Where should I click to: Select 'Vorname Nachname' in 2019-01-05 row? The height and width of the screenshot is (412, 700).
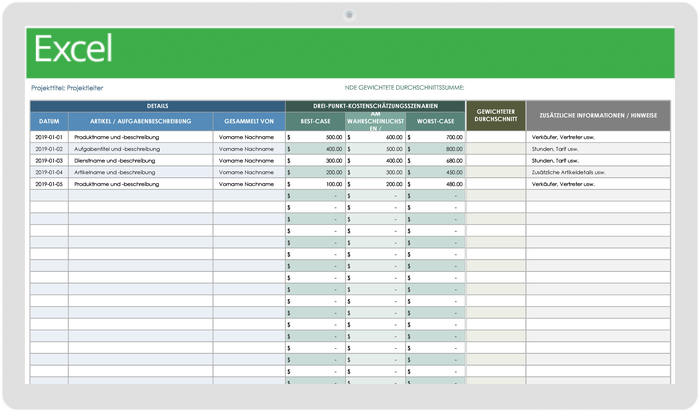[x=249, y=184]
